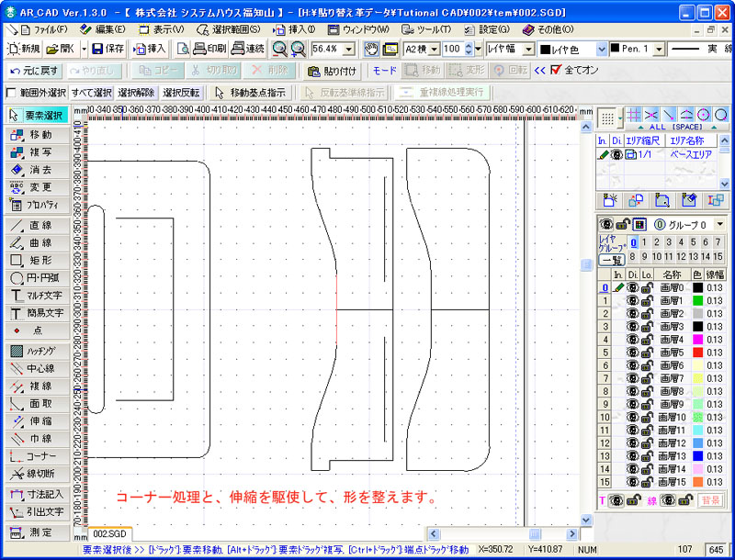This screenshot has width=735, height=560.
Task: Click the 元に戻す undo button
Action: pyautogui.click(x=35, y=71)
